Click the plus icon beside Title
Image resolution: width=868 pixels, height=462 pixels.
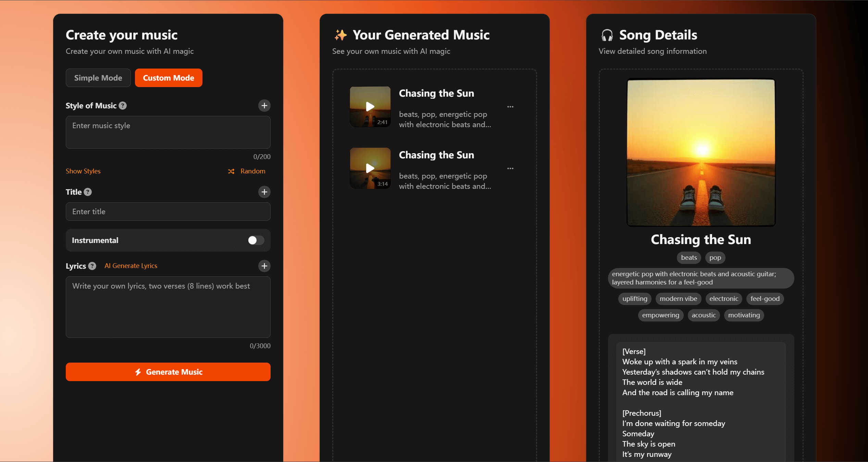click(264, 192)
